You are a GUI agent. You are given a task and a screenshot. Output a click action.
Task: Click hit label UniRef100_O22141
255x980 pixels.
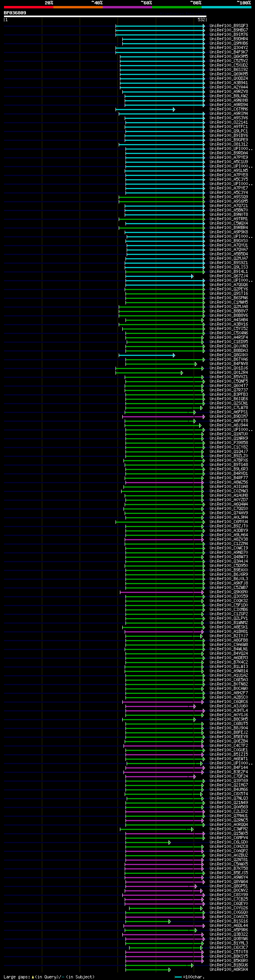[229, 122]
